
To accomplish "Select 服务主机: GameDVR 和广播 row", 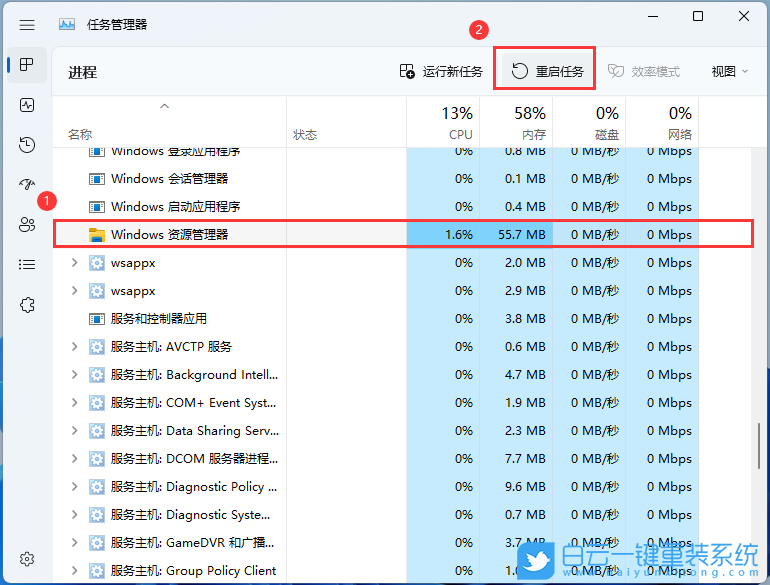I will tap(403, 543).
